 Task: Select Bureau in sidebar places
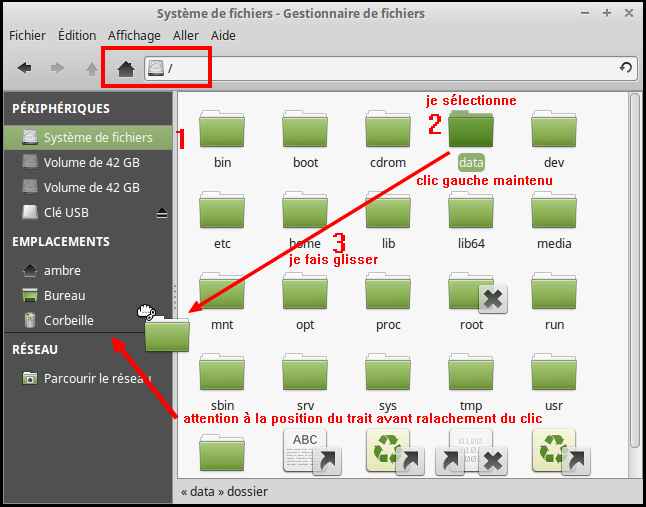(64, 295)
